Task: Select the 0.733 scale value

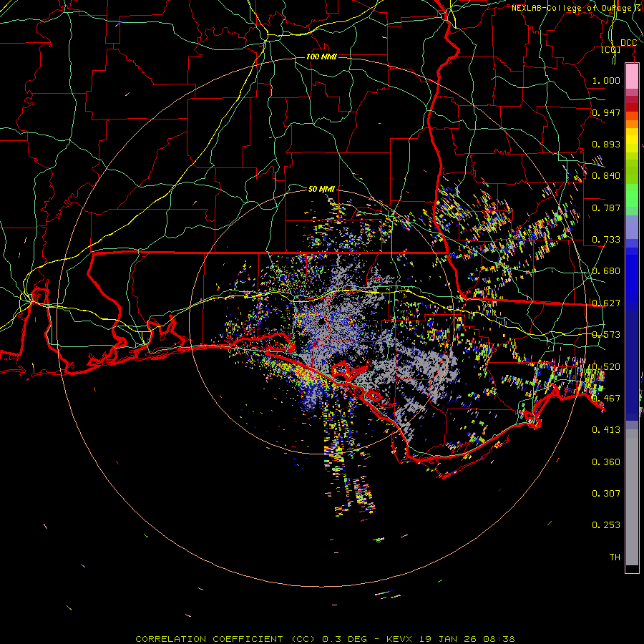Action: [x=606, y=240]
